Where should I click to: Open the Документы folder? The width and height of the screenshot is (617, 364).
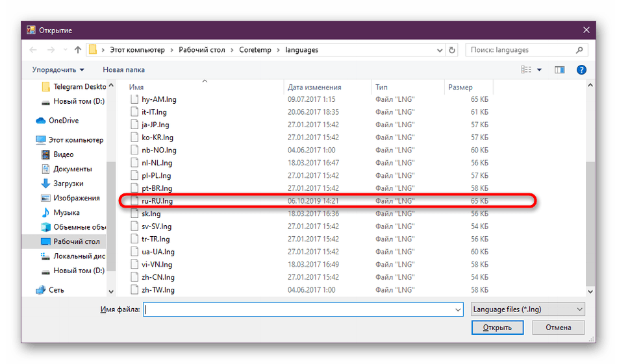(66, 169)
